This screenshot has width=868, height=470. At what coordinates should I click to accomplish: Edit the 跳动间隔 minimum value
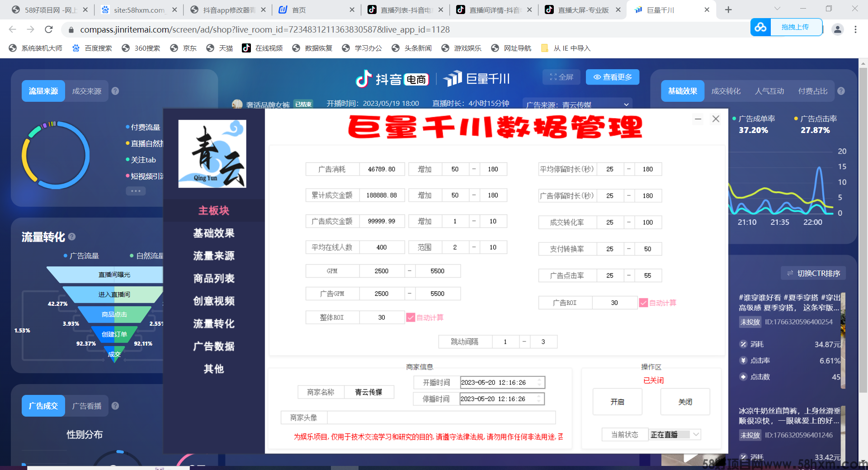click(505, 342)
